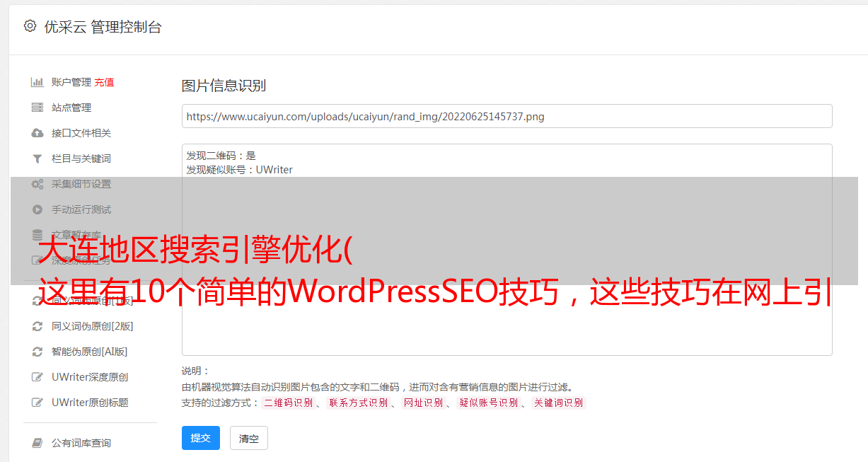Click the result line 发现二维码：是
The width and height of the screenshot is (868, 462).
221,156
